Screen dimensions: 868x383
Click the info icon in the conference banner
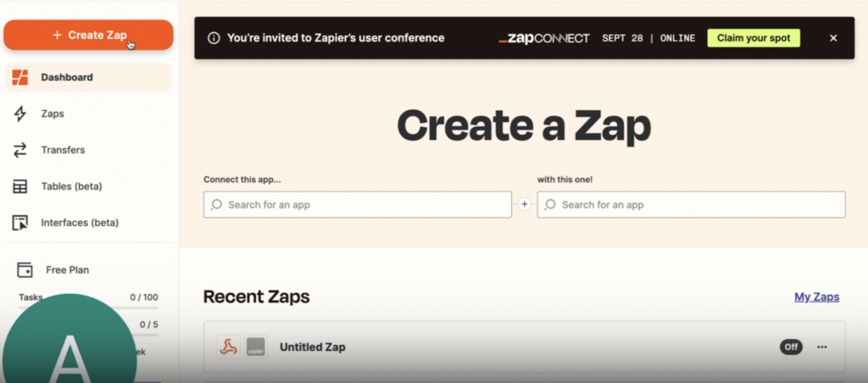pyautogui.click(x=214, y=38)
